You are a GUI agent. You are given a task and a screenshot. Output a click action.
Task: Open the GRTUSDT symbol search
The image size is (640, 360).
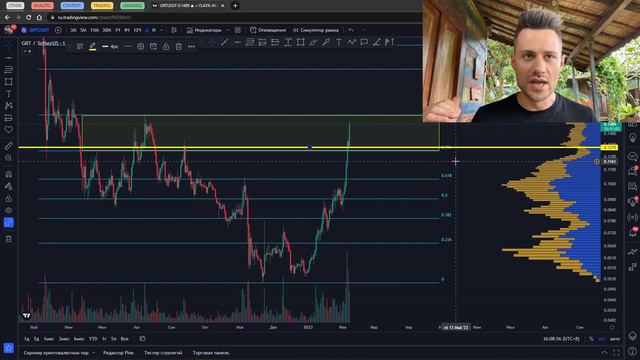click(36, 30)
